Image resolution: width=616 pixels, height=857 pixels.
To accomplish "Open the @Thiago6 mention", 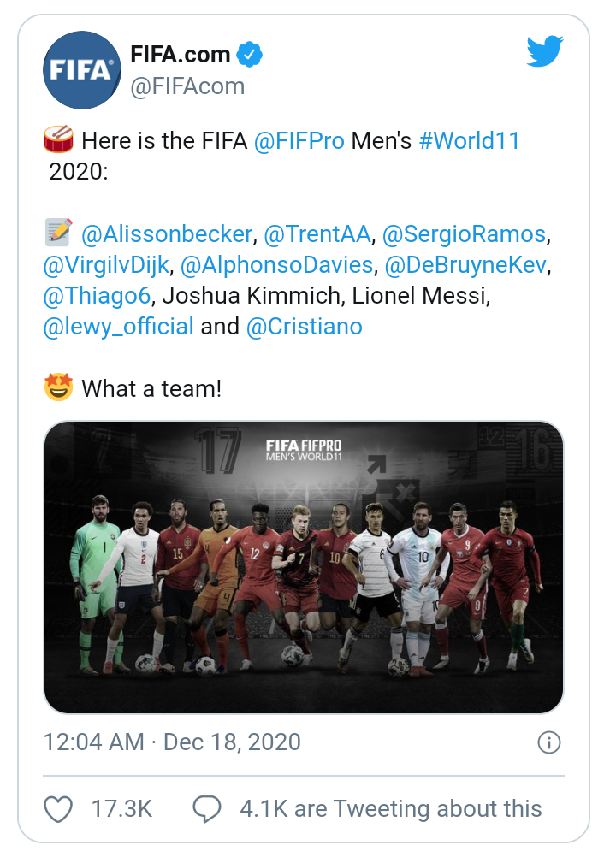I will click(x=97, y=296).
